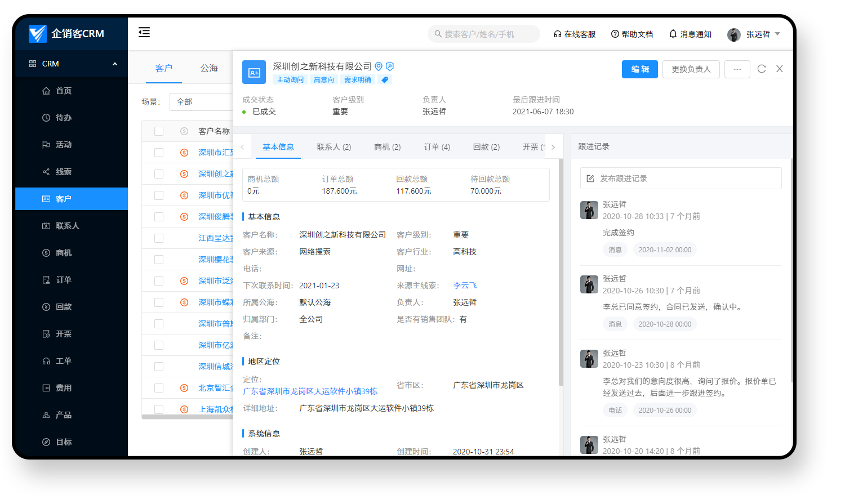Click the 主动询问 tag
Viewport: 845px width, 504px height.
point(290,80)
